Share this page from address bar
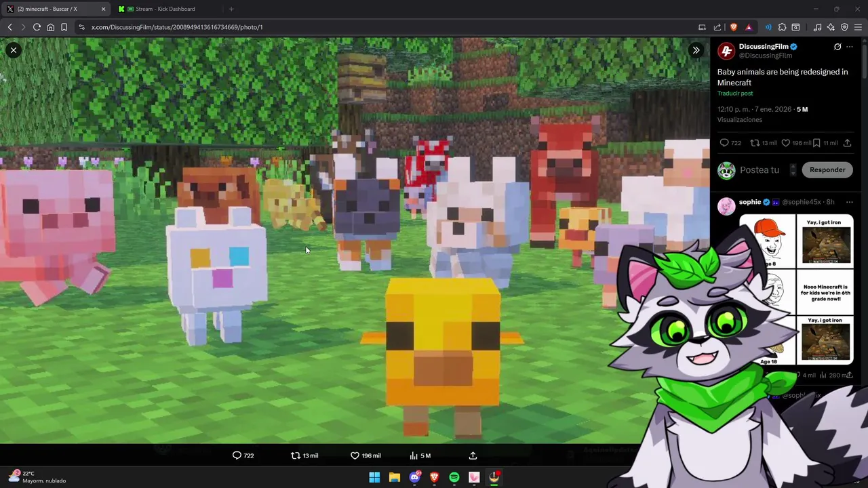The height and width of the screenshot is (488, 868). click(x=717, y=27)
